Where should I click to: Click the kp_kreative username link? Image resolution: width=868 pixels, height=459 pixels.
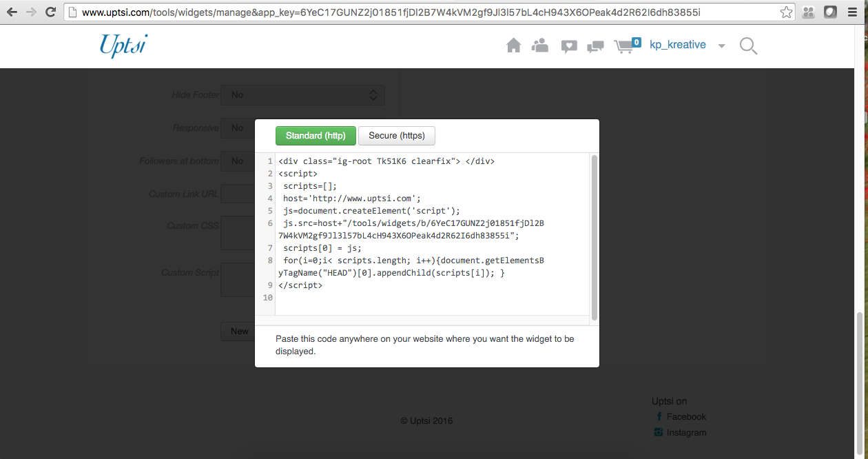(678, 45)
